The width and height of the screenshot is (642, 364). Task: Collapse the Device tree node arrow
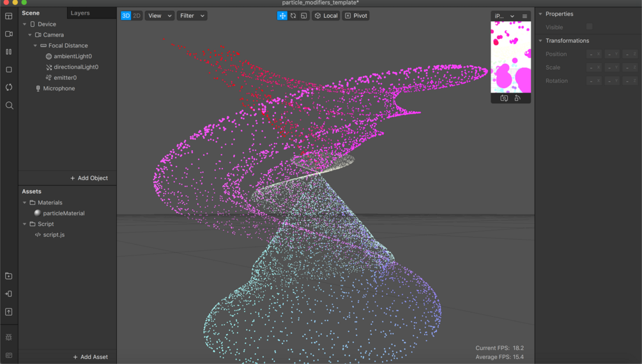[24, 24]
